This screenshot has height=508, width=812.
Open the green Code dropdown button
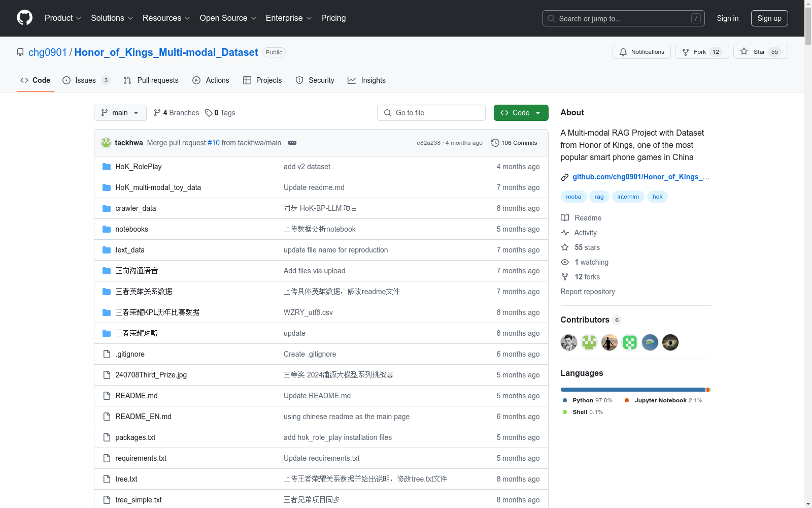(x=521, y=113)
